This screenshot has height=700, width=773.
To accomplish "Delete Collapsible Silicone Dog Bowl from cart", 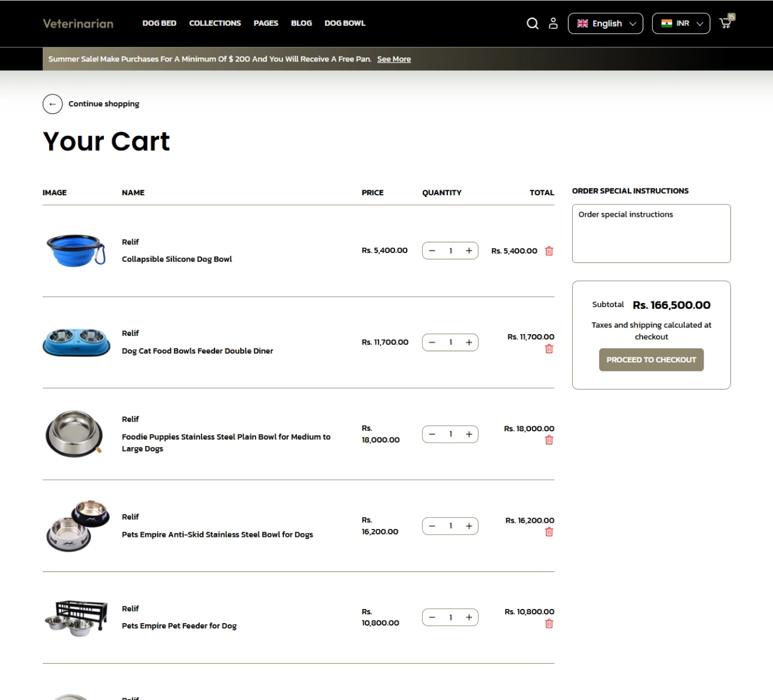I will tap(549, 251).
